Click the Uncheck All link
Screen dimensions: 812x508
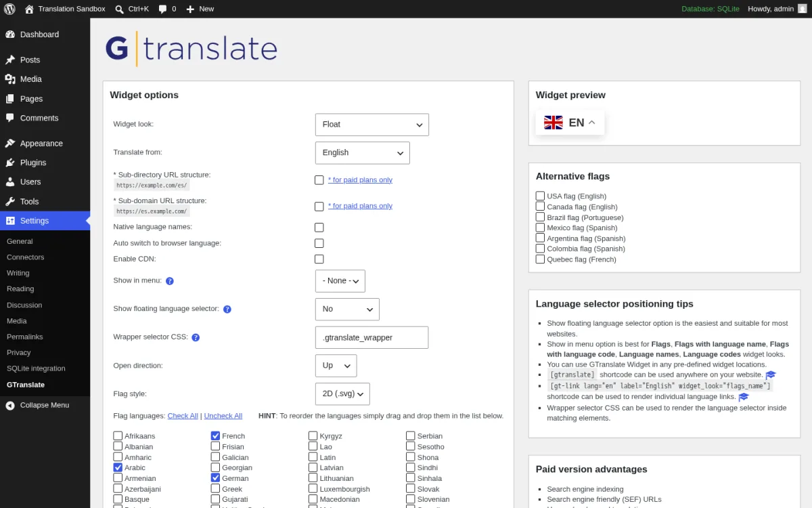pyautogui.click(x=223, y=416)
